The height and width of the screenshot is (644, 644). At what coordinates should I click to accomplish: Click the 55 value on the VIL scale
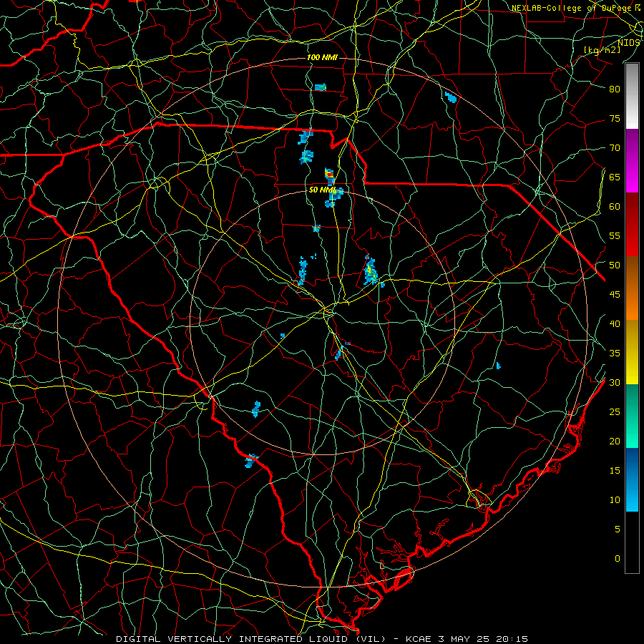615,236
